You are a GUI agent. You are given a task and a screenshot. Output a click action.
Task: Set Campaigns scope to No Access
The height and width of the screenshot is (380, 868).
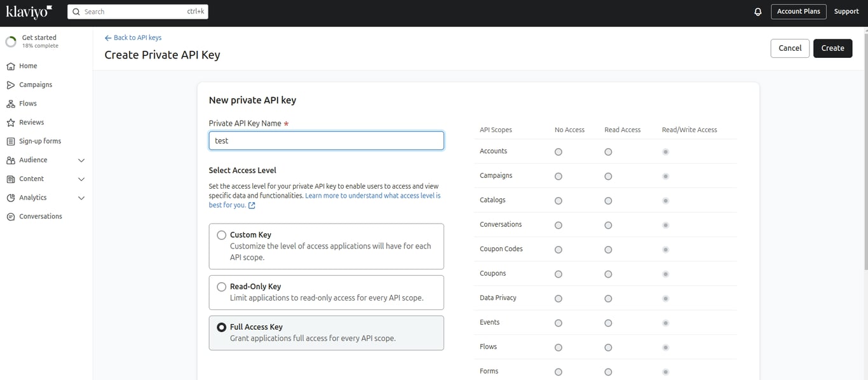pos(559,176)
